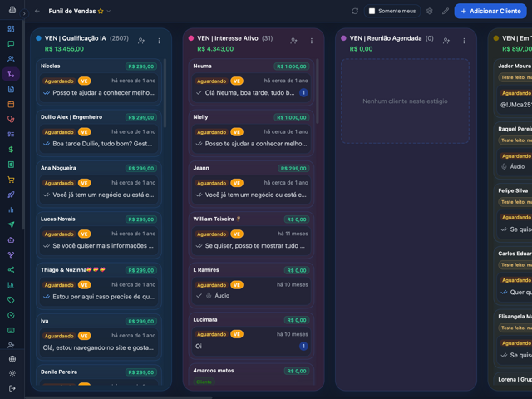Screen dimensions: 532x399
Task: Assign user icon in Interesse Ativo column
Action: (x=293, y=41)
